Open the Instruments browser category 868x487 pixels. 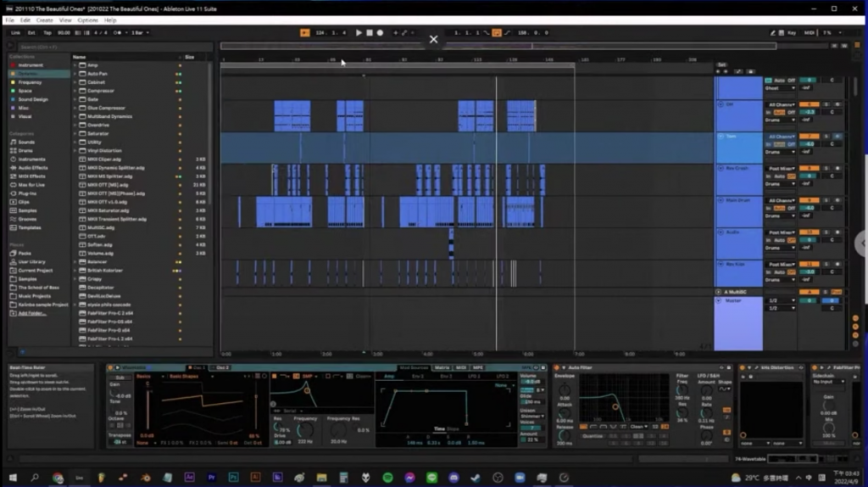coord(31,160)
